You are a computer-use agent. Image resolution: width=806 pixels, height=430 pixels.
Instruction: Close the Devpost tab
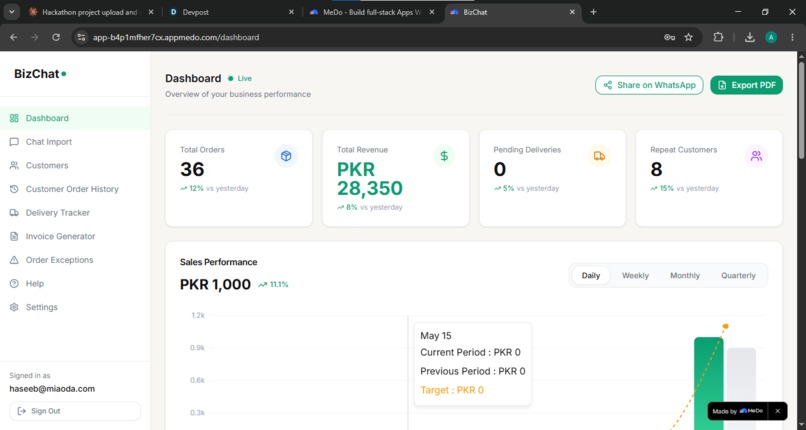(291, 12)
